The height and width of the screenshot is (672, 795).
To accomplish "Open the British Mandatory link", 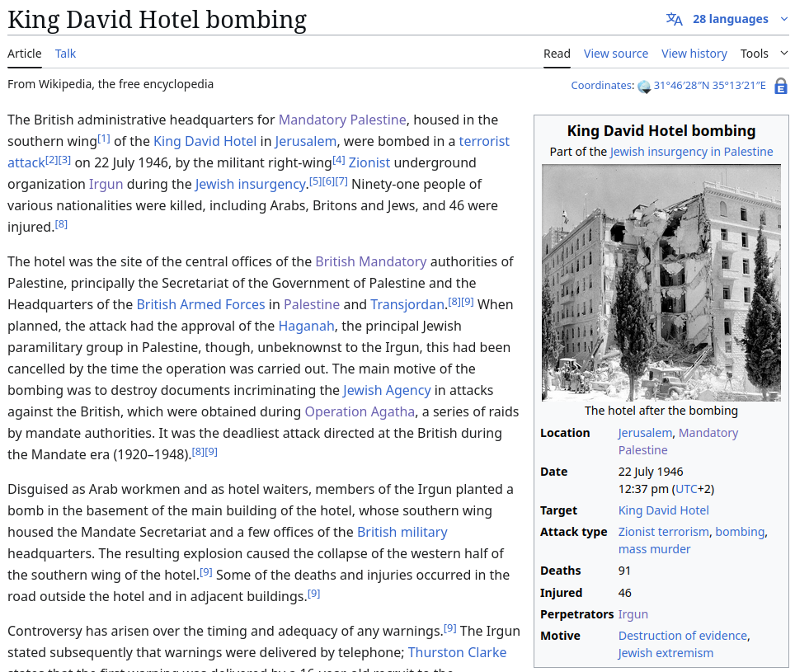I will (370, 261).
